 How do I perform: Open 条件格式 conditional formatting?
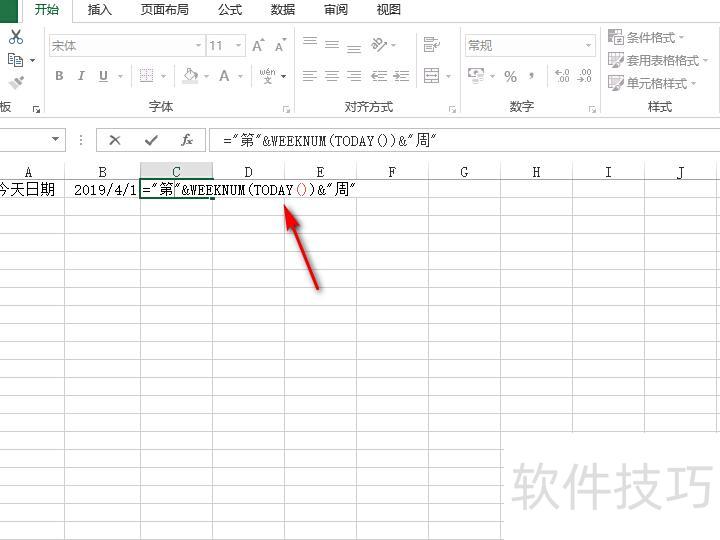click(x=646, y=37)
